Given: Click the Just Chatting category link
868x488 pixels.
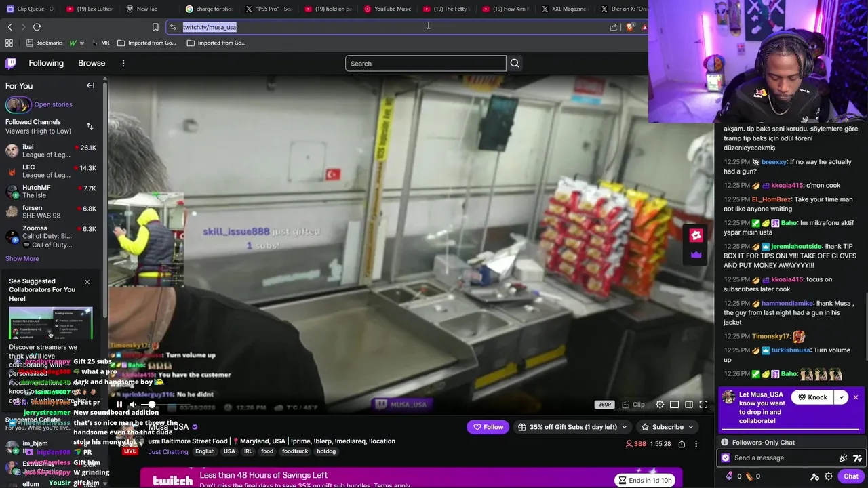Looking at the screenshot, I should click(x=168, y=452).
